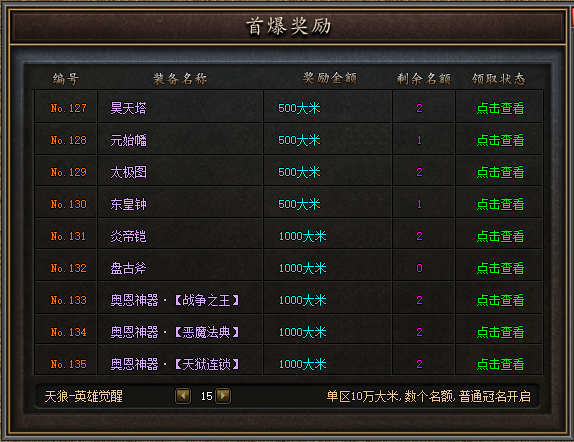Select 奥恩神器·【天狱连锁】 equipment entry
This screenshot has width=574, height=442.
[x=175, y=364]
